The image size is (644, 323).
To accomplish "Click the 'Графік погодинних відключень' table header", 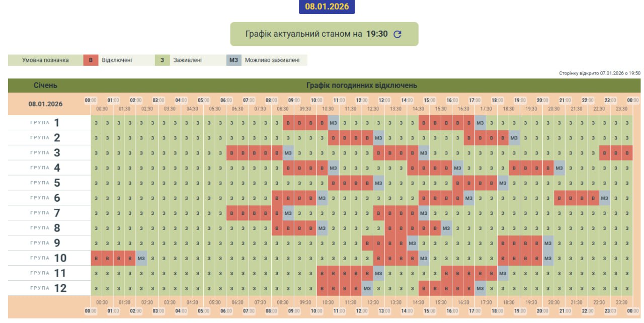I will coord(361,86).
